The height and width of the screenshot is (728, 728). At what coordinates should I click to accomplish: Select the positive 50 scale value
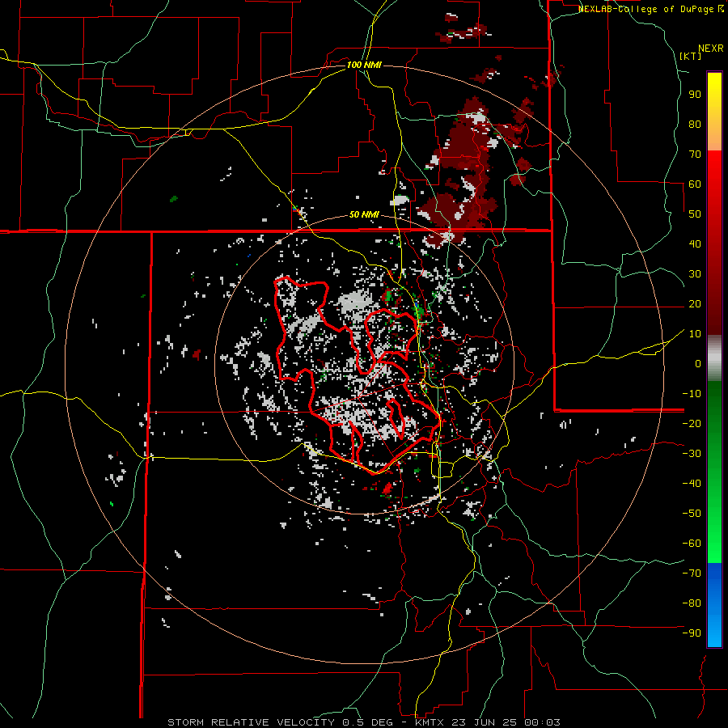pos(695,214)
